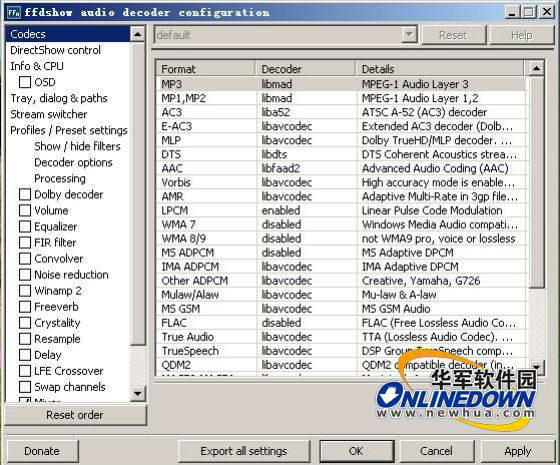The image size is (560, 465).
Task: Confirm with the OK button
Action: (356, 451)
